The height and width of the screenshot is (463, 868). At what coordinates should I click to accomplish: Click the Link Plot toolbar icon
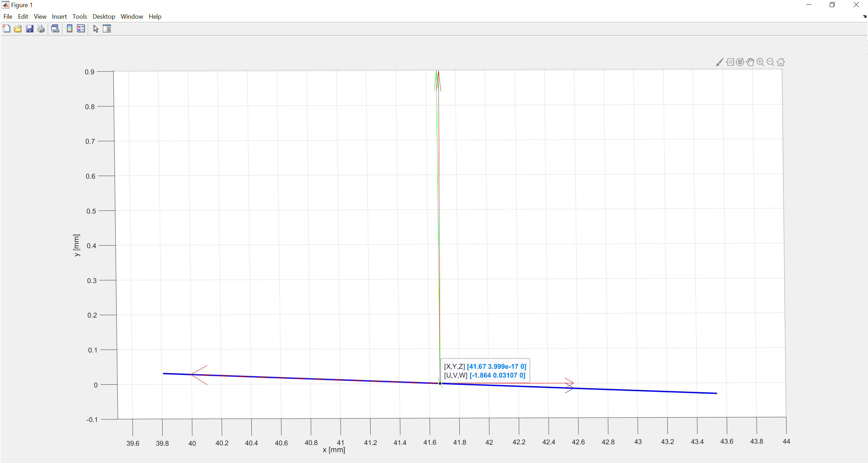pyautogui.click(x=55, y=29)
